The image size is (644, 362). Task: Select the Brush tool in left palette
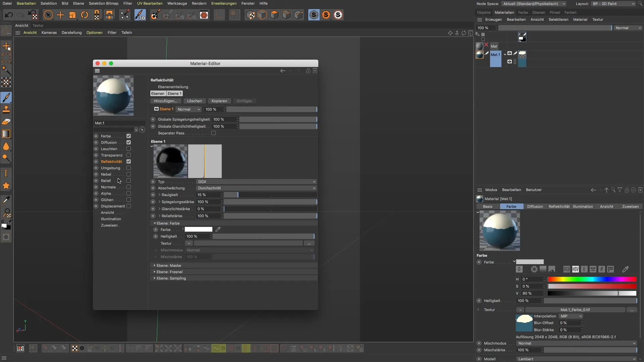point(6,98)
